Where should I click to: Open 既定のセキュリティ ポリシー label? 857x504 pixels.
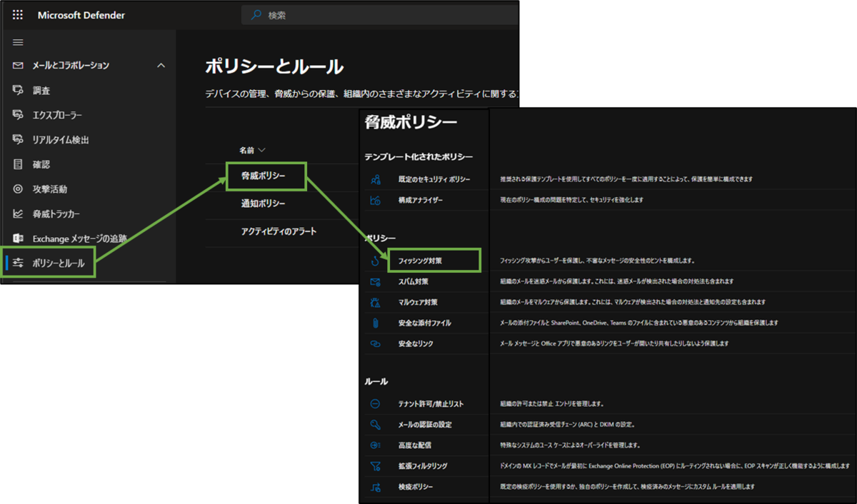434,179
